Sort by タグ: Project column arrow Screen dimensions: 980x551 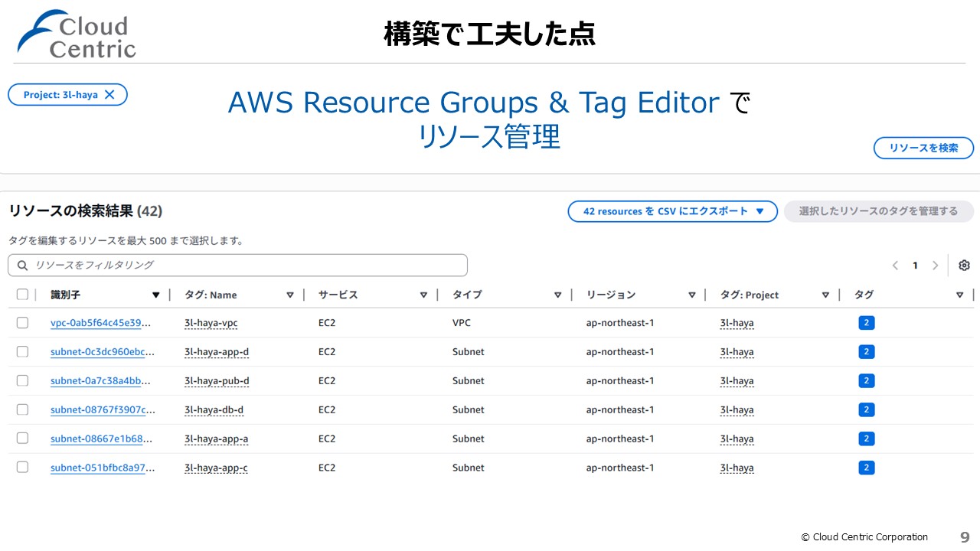pos(825,295)
